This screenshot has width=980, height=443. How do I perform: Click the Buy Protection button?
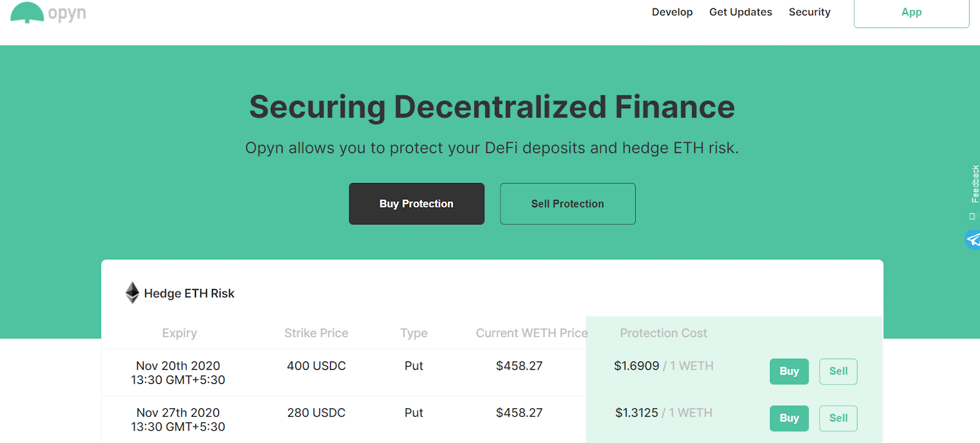pyautogui.click(x=417, y=204)
